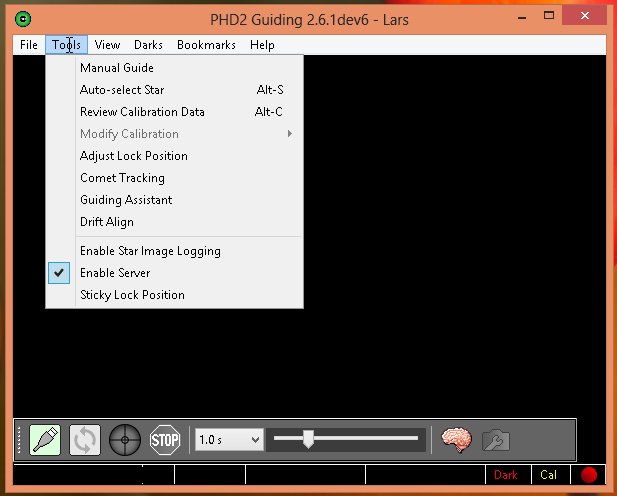
Task: Click the toolbar drag gripper dots
Action: pyautogui.click(x=19, y=440)
